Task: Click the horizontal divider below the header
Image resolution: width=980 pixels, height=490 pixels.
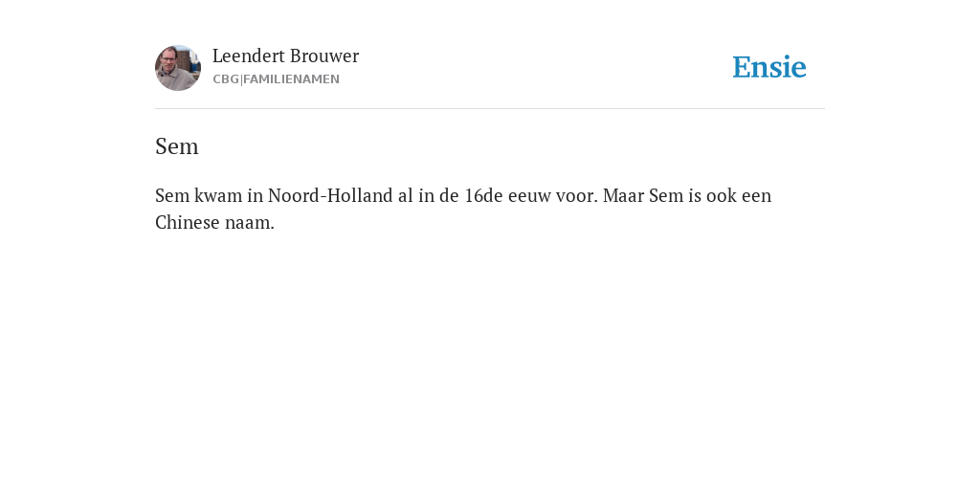Action: pos(490,109)
